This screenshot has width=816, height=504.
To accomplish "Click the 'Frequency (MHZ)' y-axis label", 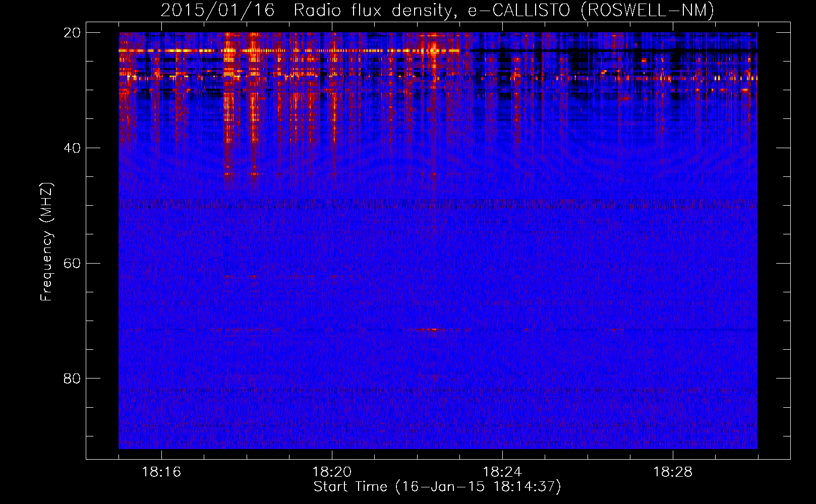I will click(x=46, y=242).
